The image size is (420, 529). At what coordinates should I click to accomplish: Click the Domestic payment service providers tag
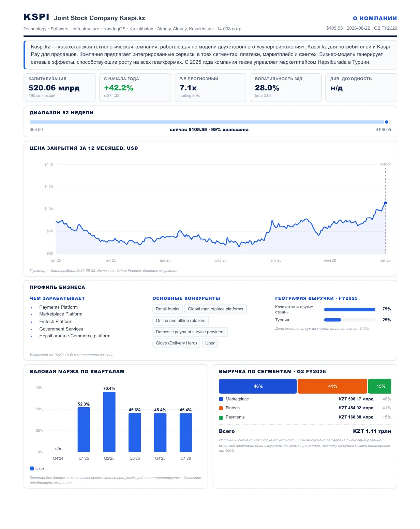coord(190,332)
